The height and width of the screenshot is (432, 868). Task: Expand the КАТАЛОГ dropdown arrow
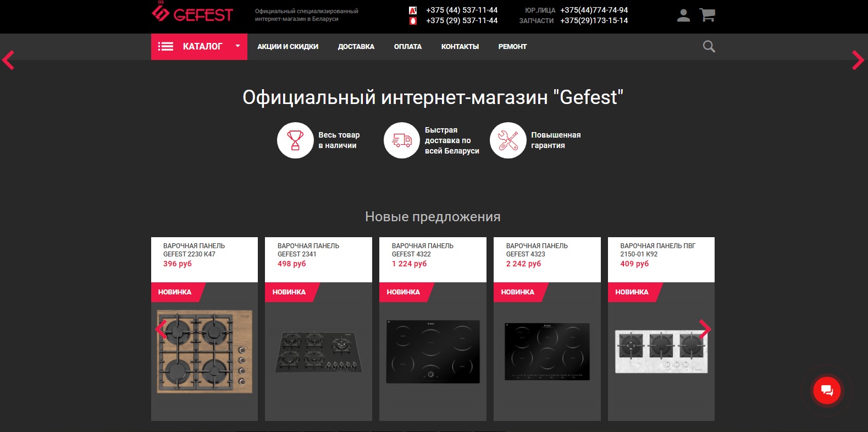click(237, 46)
